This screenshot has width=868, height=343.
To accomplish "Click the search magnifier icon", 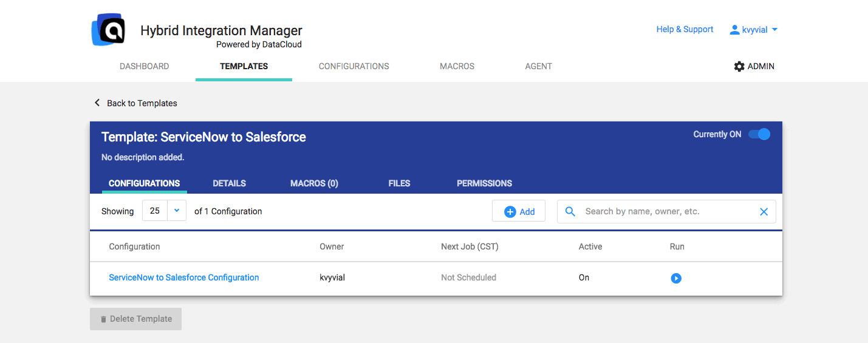I will point(570,211).
